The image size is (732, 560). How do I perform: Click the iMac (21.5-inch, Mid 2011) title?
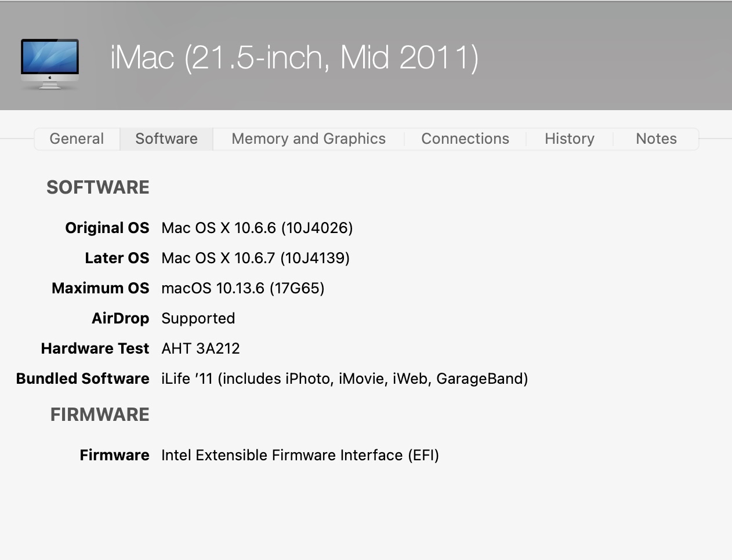(x=295, y=57)
